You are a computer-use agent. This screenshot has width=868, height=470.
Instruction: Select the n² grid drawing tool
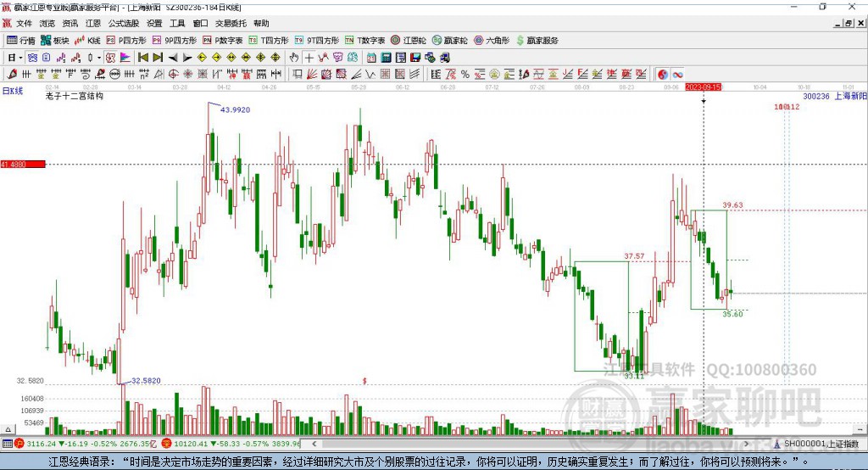pyautogui.click(x=144, y=74)
